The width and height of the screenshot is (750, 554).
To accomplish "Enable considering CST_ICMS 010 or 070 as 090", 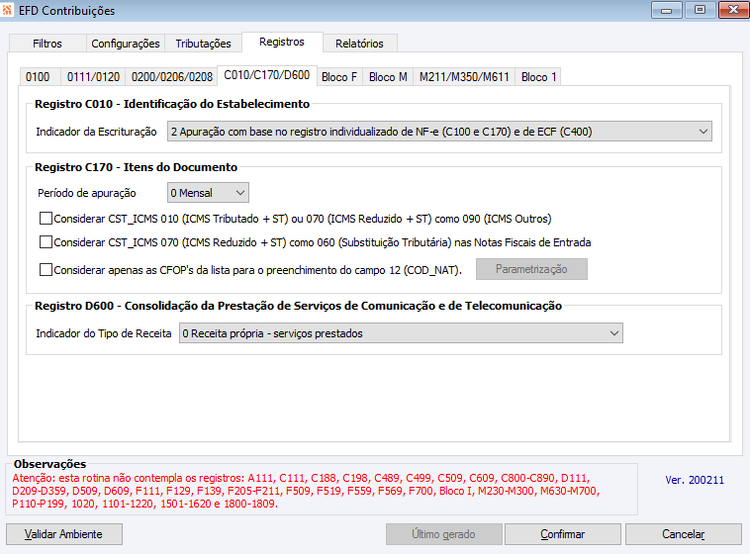I will [46, 219].
